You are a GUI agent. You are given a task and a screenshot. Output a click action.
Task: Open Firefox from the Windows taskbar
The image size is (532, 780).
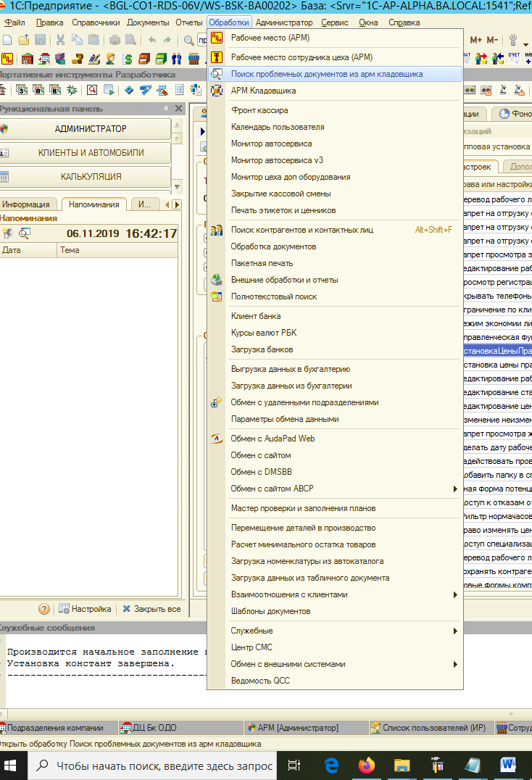click(367, 766)
